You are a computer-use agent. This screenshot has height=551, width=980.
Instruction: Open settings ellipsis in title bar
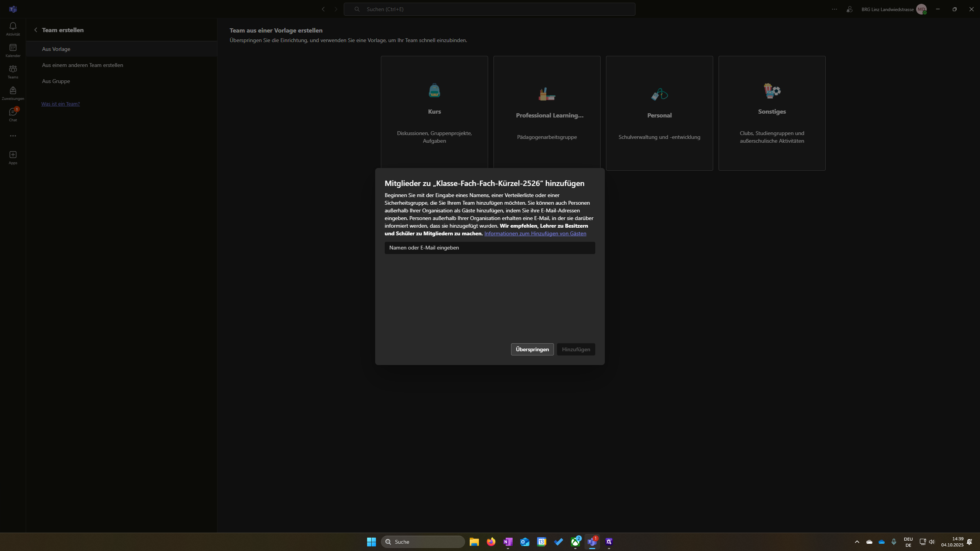point(835,9)
